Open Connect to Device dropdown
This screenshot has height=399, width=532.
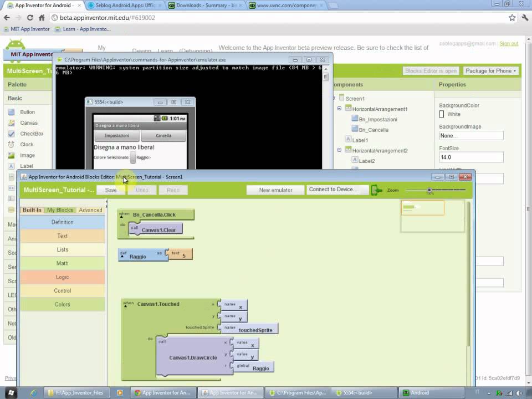337,190
